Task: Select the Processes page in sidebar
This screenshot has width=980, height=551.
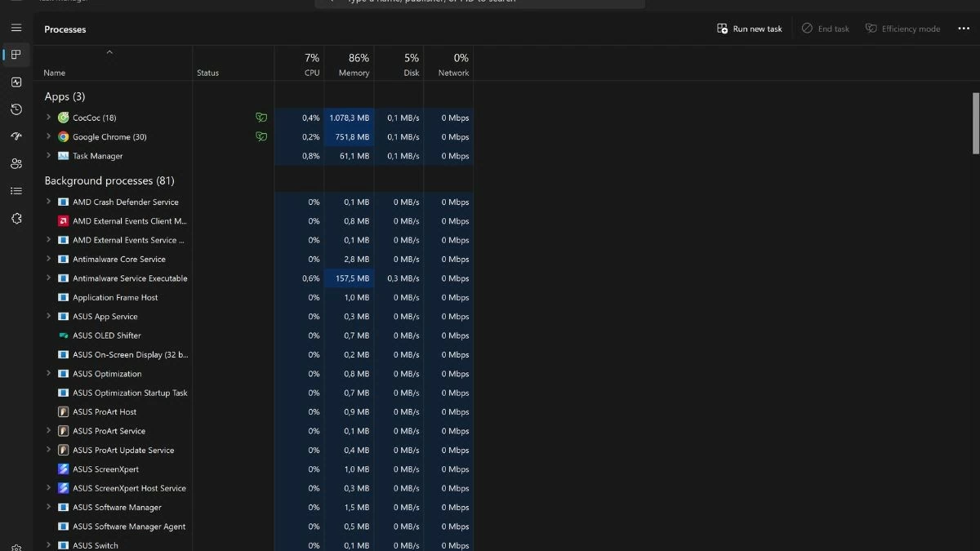Action: (x=16, y=55)
